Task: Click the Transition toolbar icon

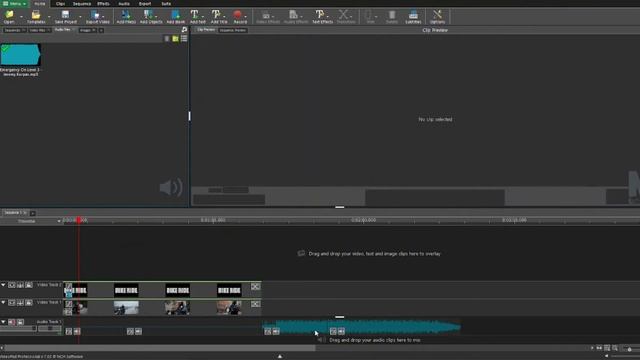Action: click(x=344, y=15)
